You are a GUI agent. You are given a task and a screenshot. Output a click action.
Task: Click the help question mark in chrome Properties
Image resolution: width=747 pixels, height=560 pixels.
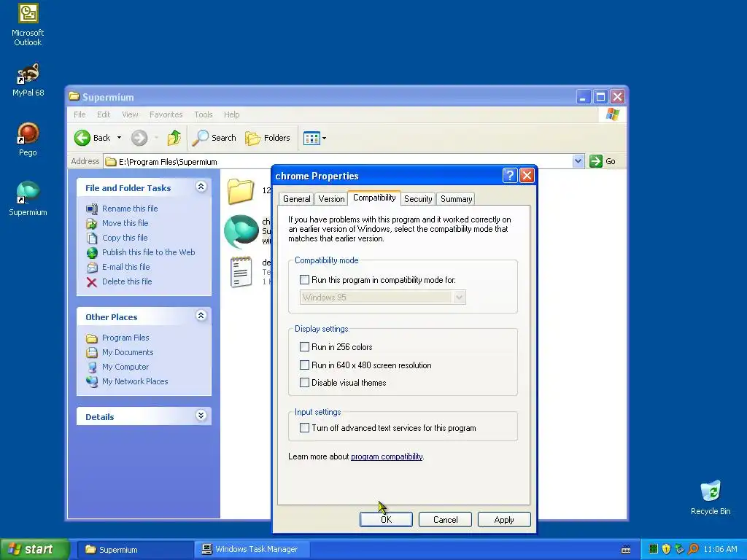click(510, 176)
